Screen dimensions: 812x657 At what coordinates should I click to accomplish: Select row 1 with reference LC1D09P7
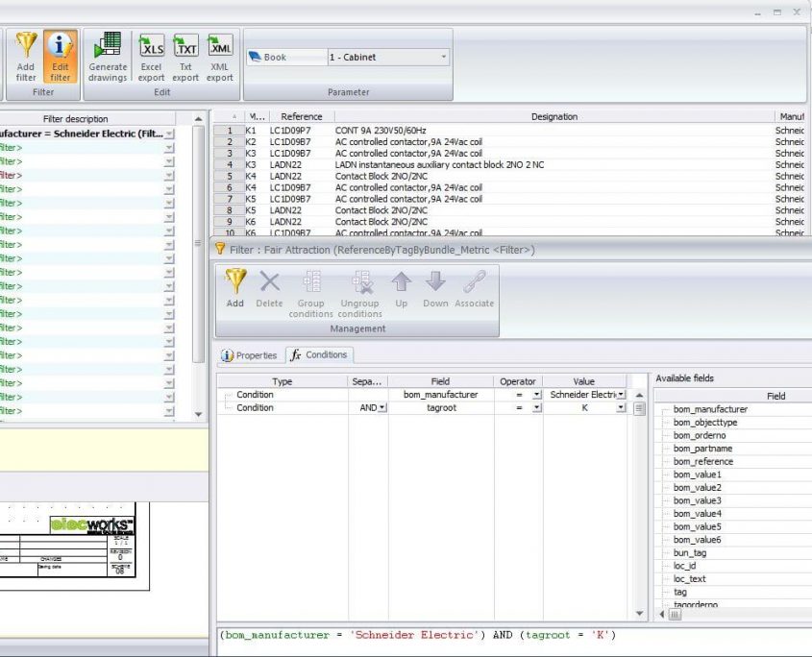click(510, 131)
